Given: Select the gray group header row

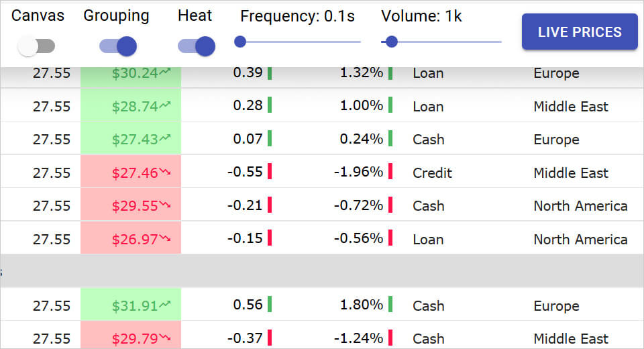Looking at the screenshot, I should (322, 271).
